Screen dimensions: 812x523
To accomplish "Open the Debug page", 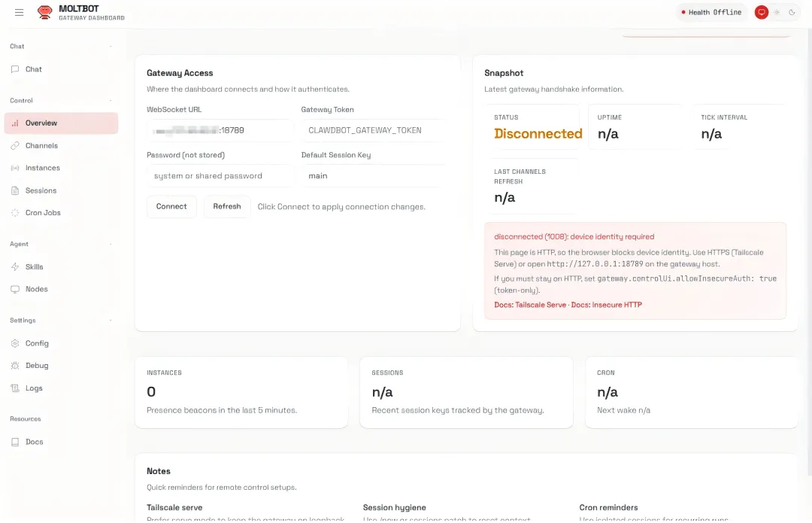I will click(36, 366).
